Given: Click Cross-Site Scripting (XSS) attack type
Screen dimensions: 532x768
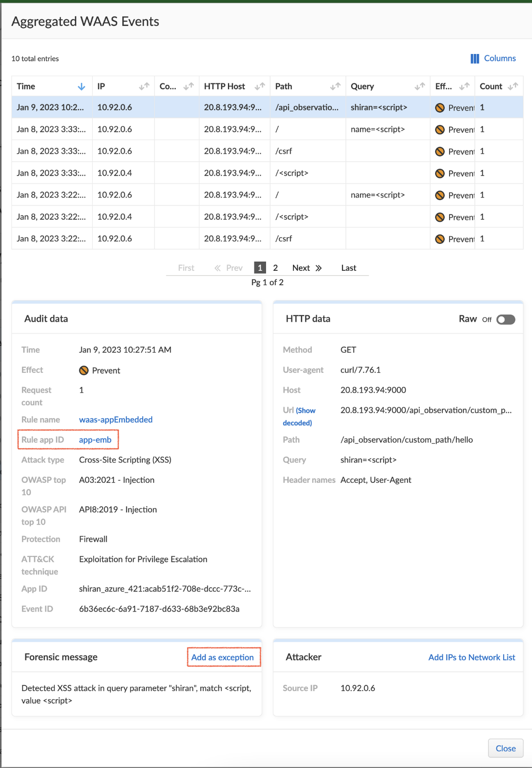Looking at the screenshot, I should point(125,460).
